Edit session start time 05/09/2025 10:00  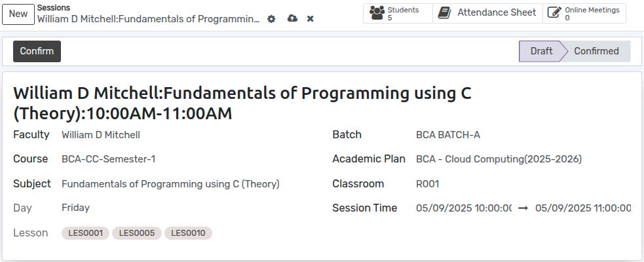(464, 208)
